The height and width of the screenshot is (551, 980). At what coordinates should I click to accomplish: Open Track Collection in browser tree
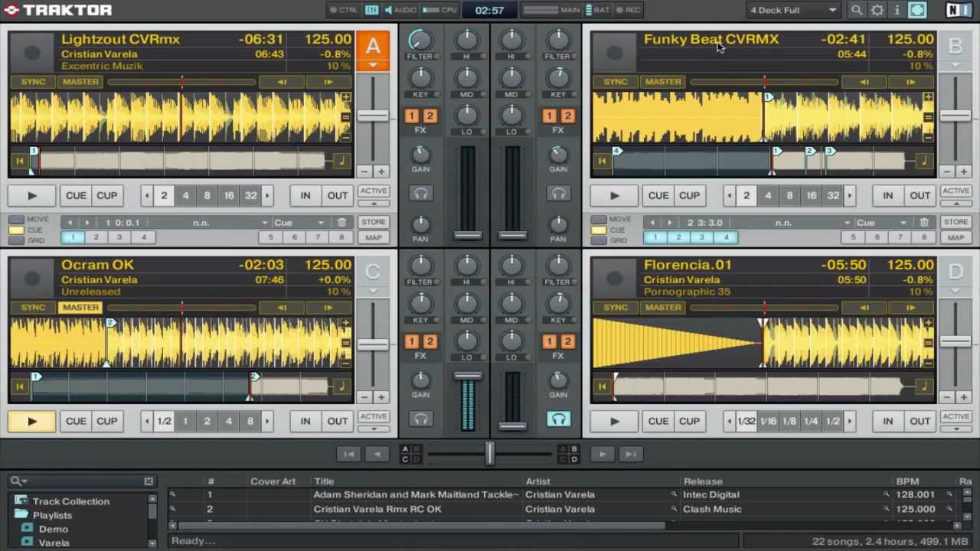70,501
